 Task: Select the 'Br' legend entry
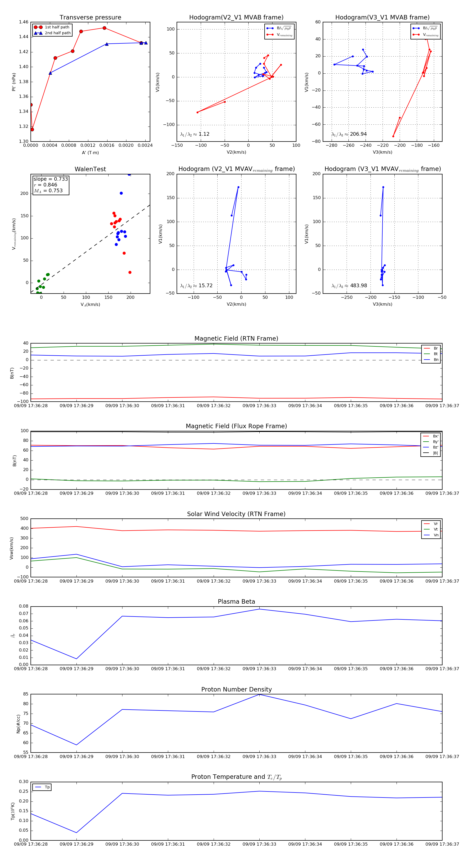431,349
